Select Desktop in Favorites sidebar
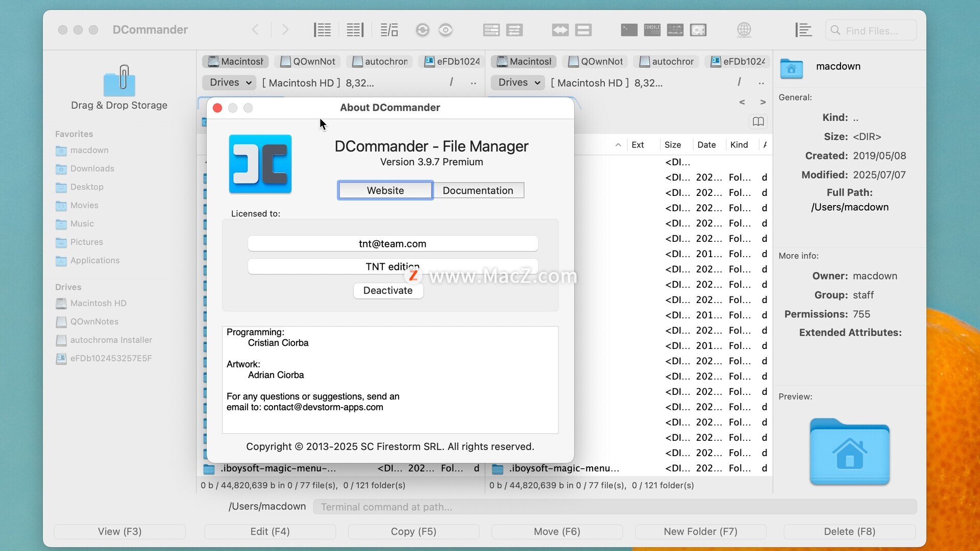This screenshot has height=551, width=980. pyautogui.click(x=87, y=187)
